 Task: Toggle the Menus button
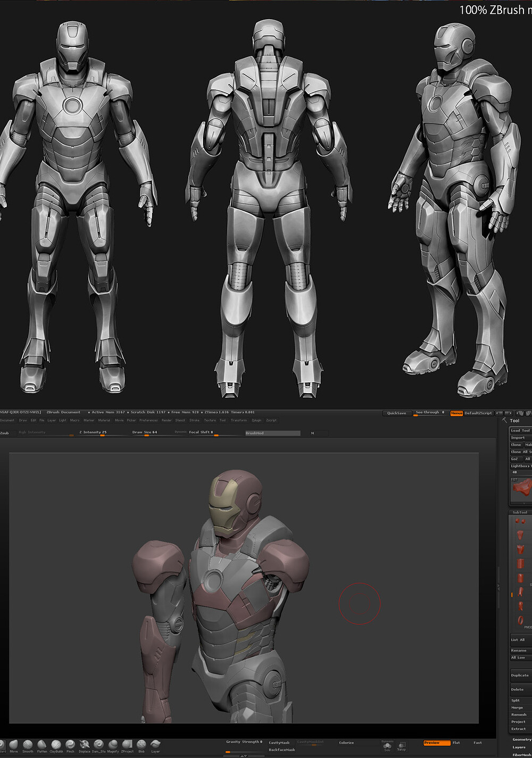[456, 413]
